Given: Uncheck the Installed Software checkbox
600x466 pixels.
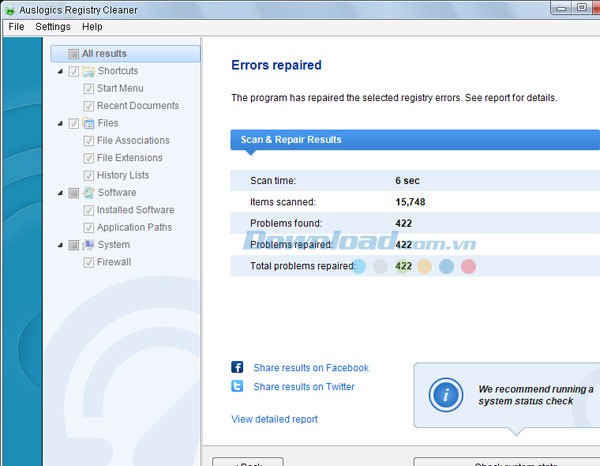Looking at the screenshot, I should tap(88, 210).
